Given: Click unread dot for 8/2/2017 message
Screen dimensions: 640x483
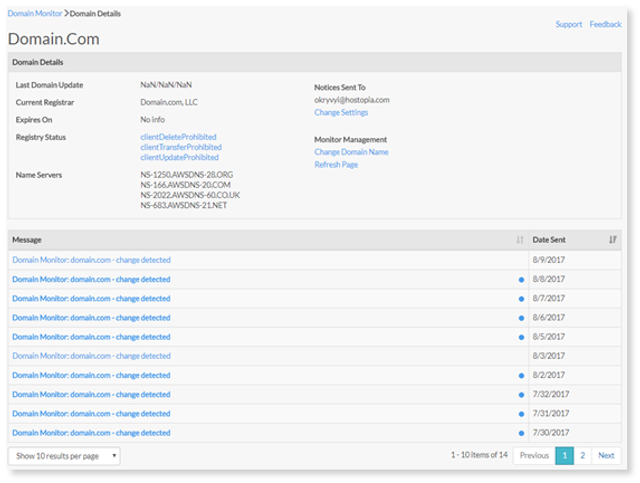Looking at the screenshot, I should pyautogui.click(x=521, y=376).
